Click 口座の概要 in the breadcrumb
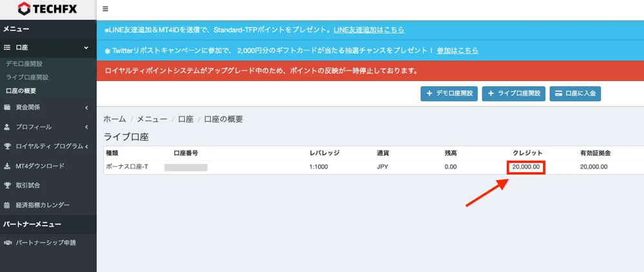Viewport: 644px width, 272px height. point(223,120)
